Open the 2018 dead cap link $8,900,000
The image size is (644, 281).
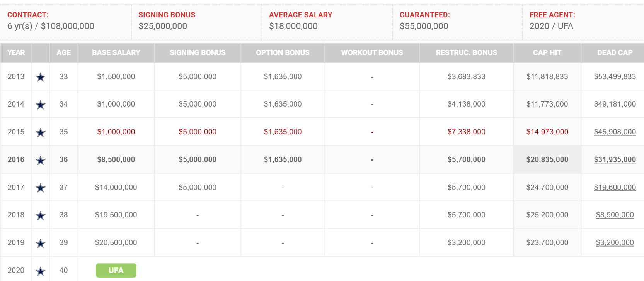615,215
